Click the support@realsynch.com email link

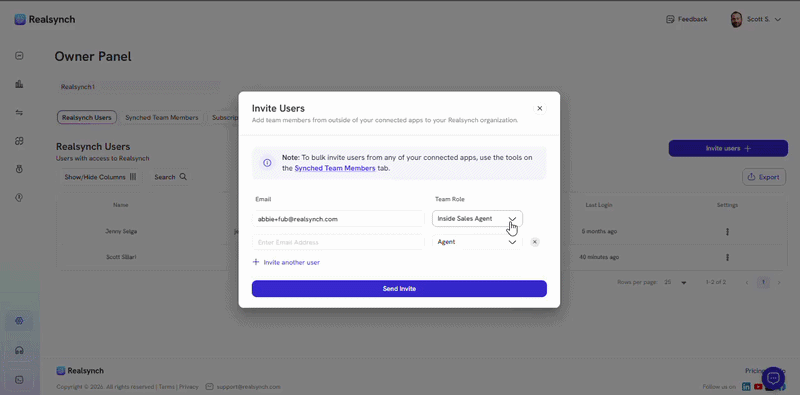coord(248,387)
